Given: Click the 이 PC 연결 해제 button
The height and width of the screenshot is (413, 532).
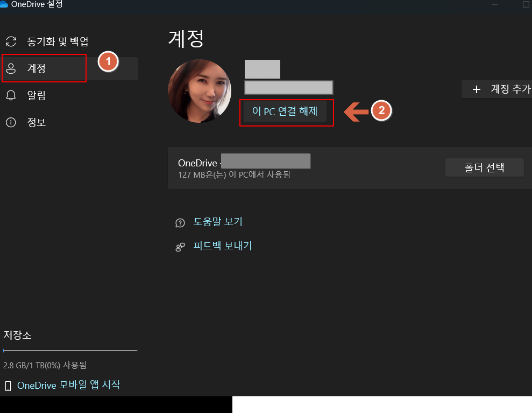Looking at the screenshot, I should point(286,113).
